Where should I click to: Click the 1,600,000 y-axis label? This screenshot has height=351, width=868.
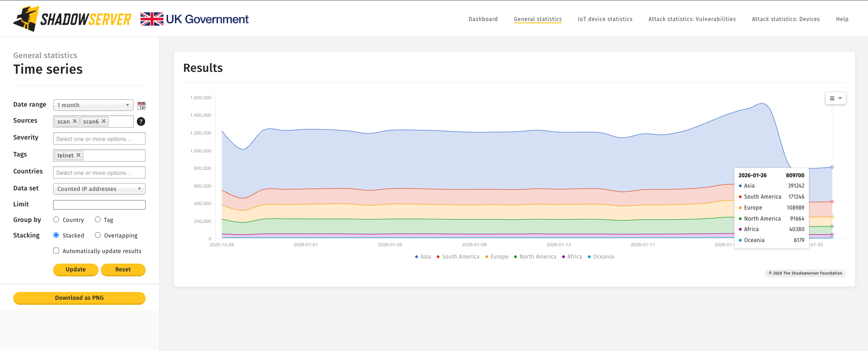[201, 98]
